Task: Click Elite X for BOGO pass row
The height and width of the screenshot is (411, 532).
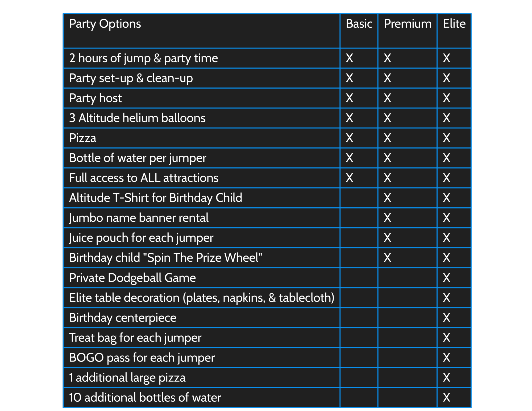Action: [x=447, y=357]
